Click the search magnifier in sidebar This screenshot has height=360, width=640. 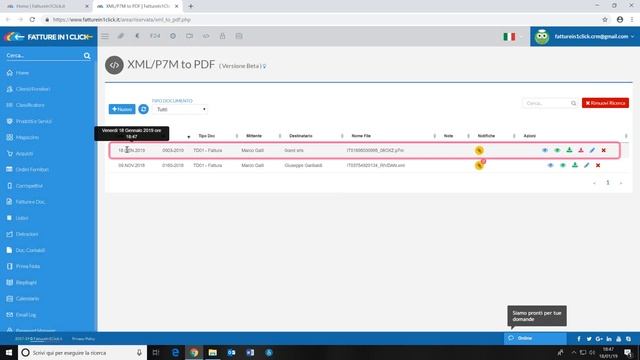click(87, 56)
